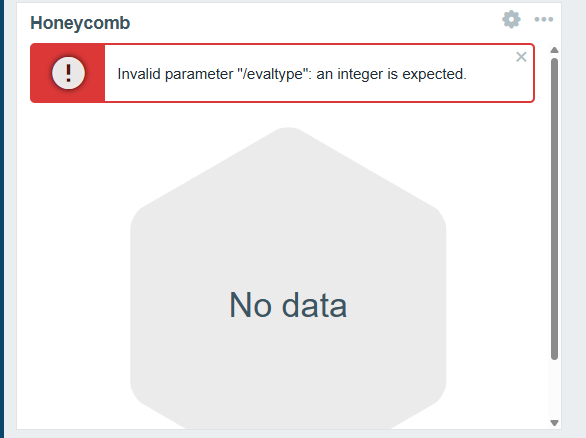Click the top point of the hexagon
The width and height of the screenshot is (586, 438).
click(288, 130)
